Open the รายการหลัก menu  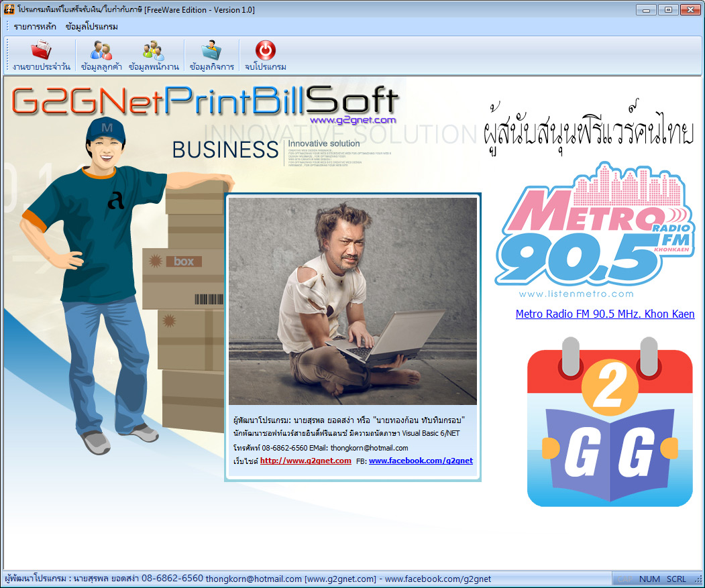click(35, 27)
